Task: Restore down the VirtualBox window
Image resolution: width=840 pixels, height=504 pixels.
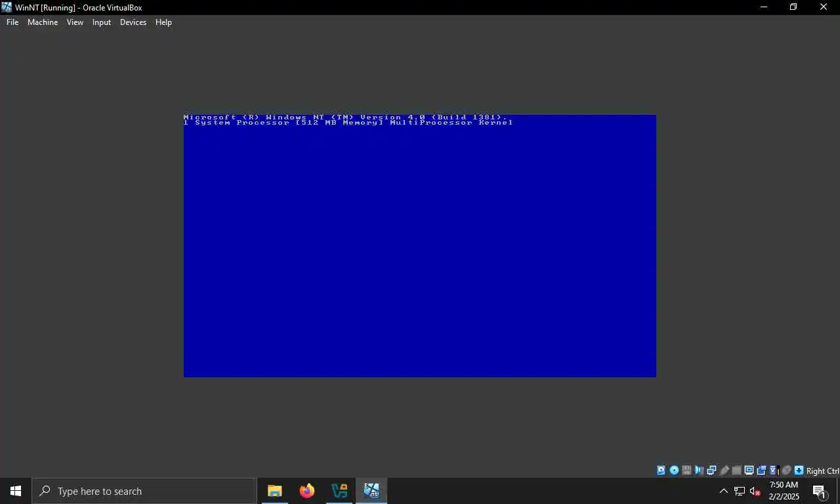Action: click(793, 7)
